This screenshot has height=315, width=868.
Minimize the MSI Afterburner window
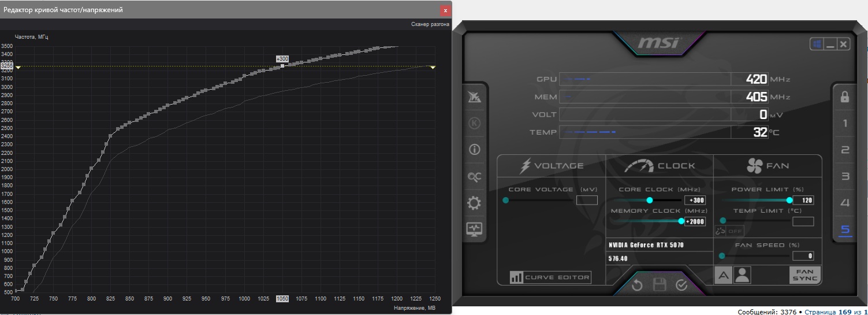[830, 44]
